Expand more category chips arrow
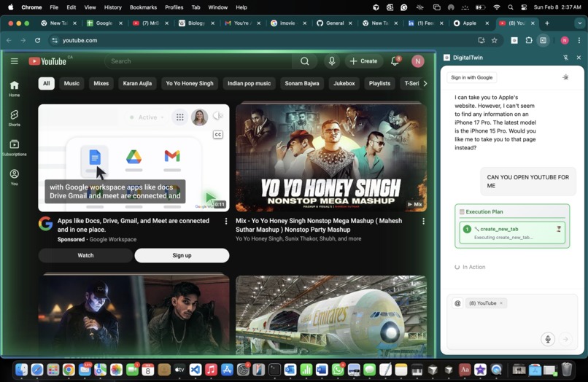This screenshot has width=588, height=382. click(425, 83)
